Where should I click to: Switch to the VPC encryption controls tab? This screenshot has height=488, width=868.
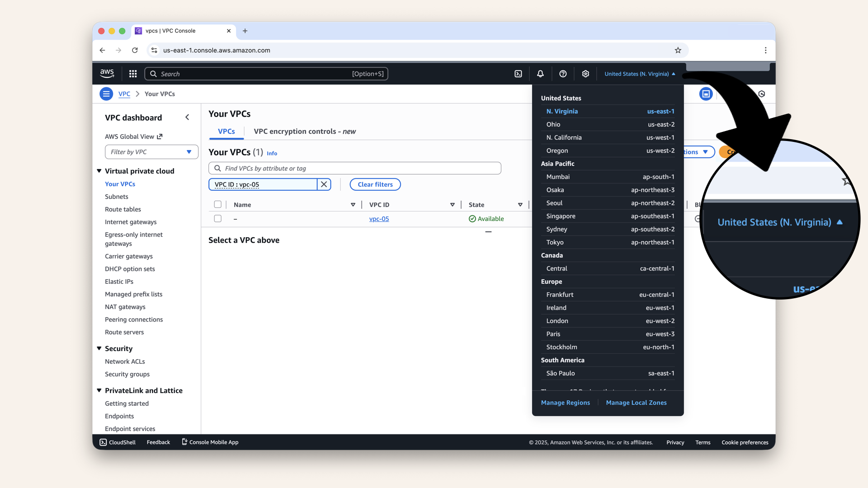(x=304, y=131)
